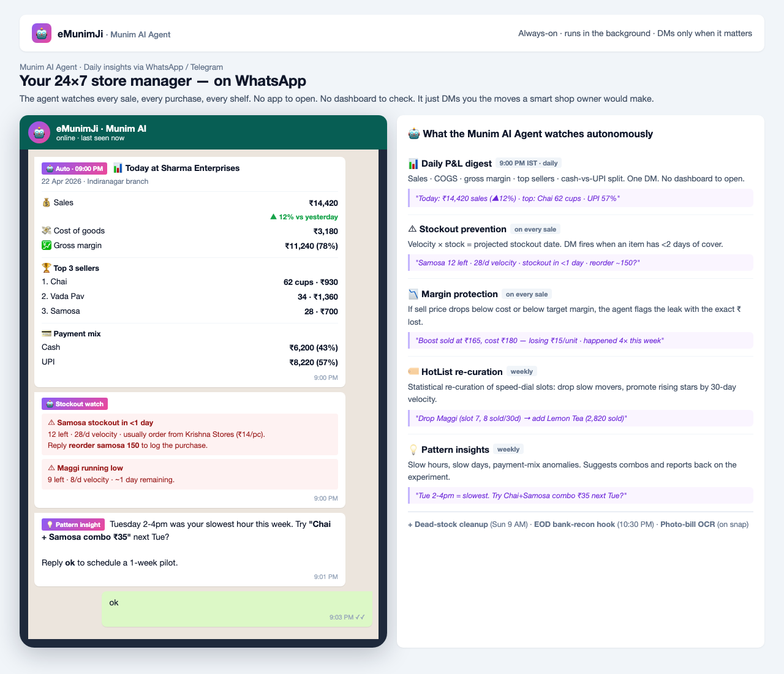Image resolution: width=784 pixels, height=674 pixels.
Task: Click the chat avatar robot icon
Action: (x=39, y=132)
